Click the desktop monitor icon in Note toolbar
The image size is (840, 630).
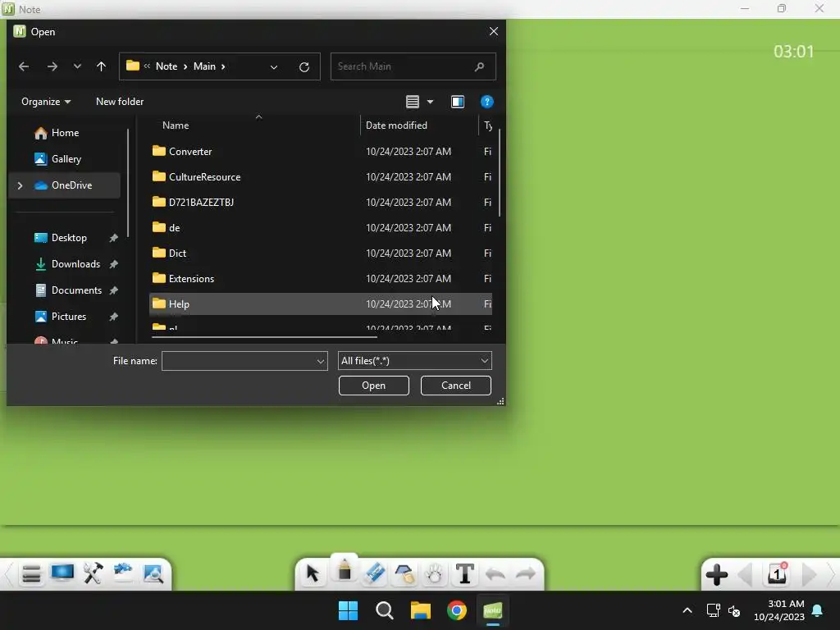click(62, 573)
